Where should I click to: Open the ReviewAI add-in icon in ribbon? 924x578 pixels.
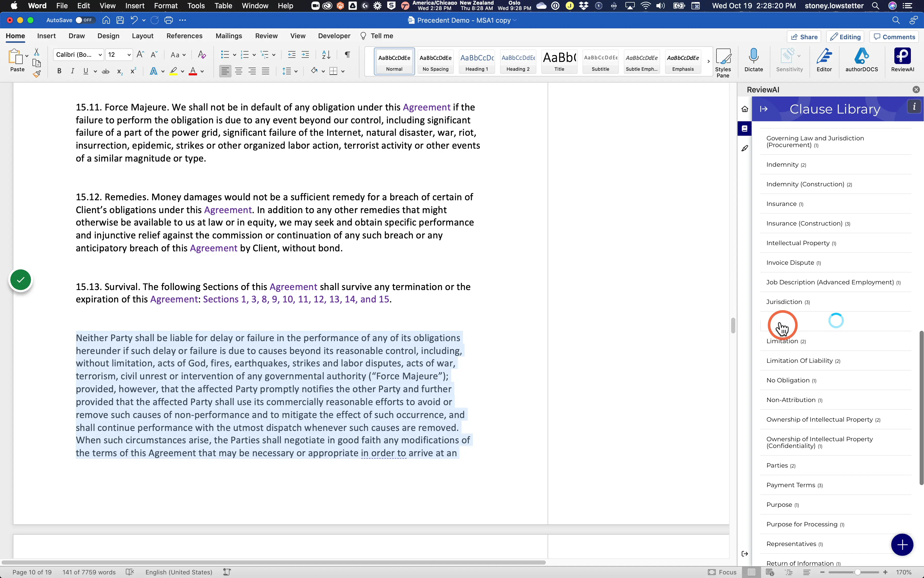point(902,60)
